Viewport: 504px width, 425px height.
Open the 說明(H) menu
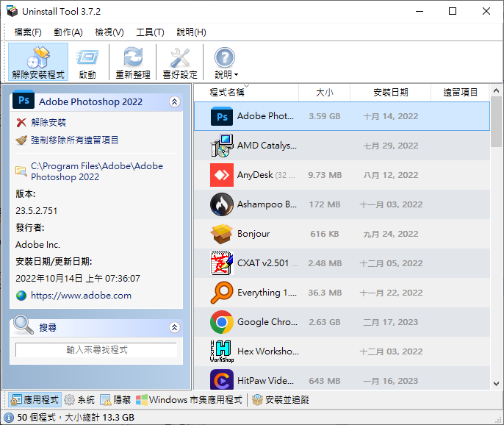coord(191,32)
